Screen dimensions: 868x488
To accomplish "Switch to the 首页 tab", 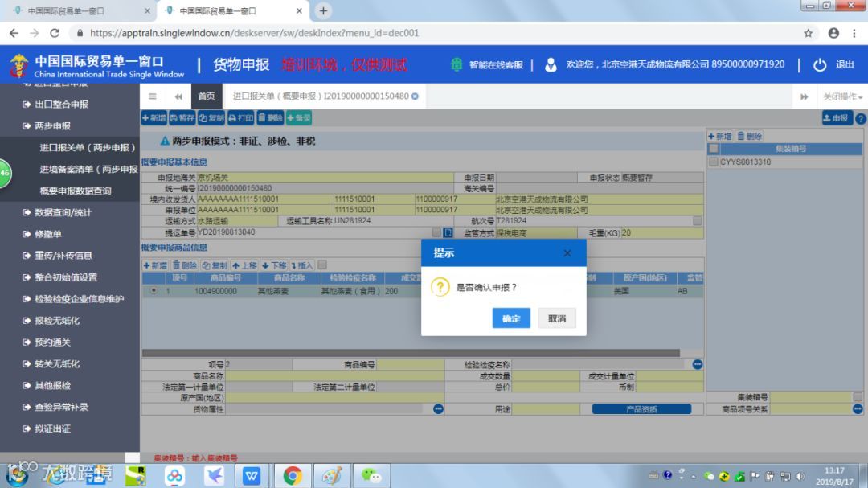I will [x=207, y=96].
